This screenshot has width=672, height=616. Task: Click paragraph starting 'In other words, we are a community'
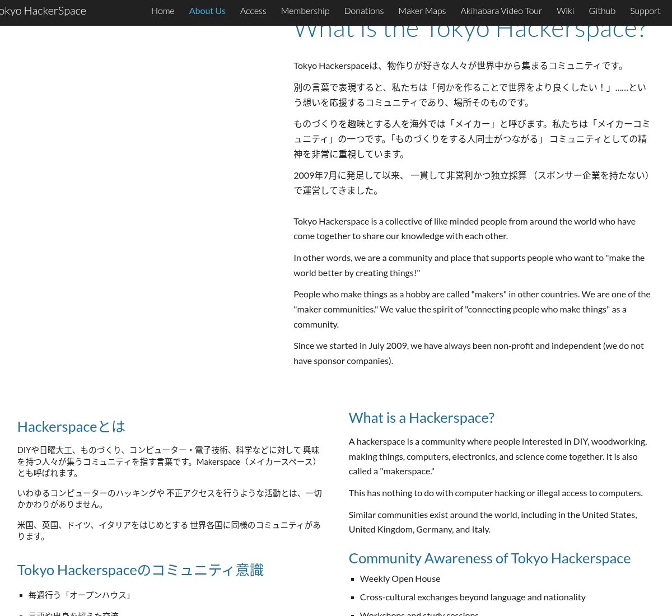469,265
